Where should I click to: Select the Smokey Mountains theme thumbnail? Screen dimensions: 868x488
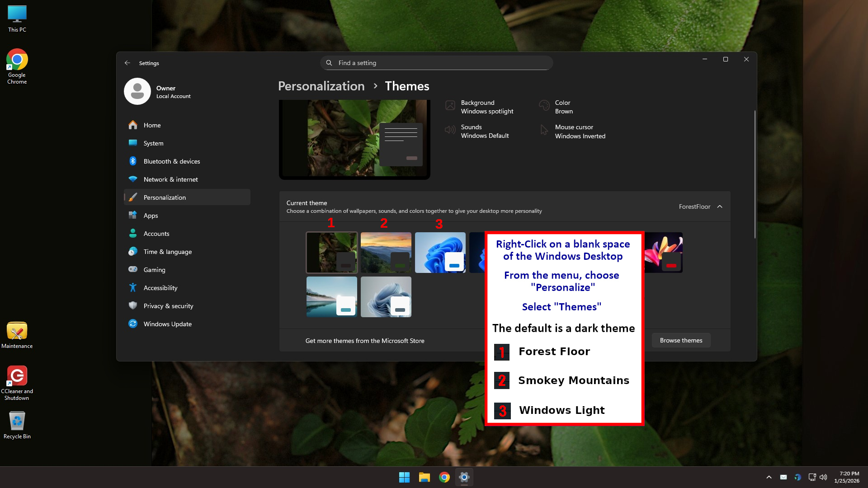pos(386,252)
